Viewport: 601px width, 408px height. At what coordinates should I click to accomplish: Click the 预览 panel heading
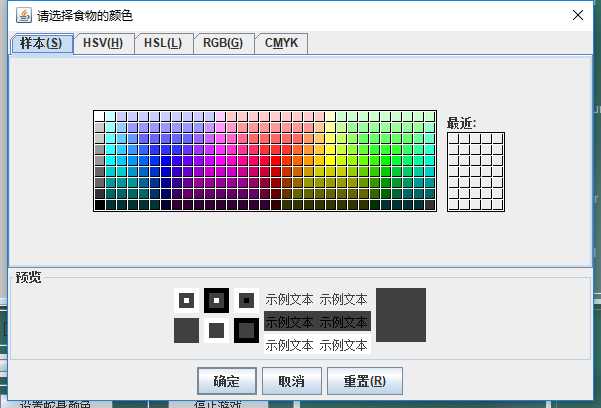(x=28, y=277)
